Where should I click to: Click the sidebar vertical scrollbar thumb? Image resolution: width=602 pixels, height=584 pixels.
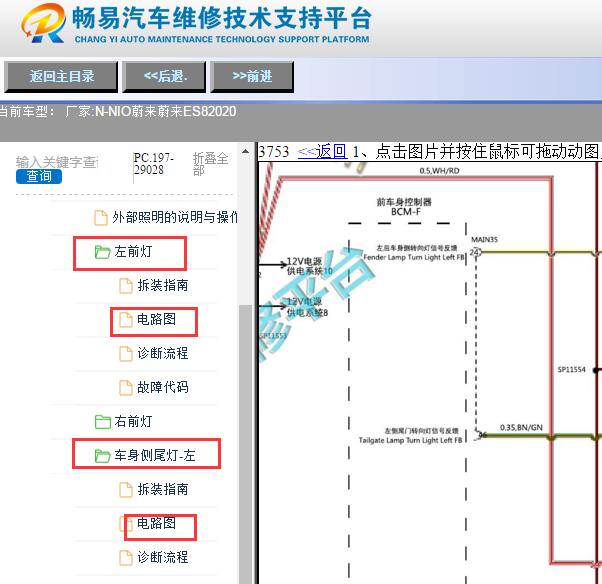245,443
